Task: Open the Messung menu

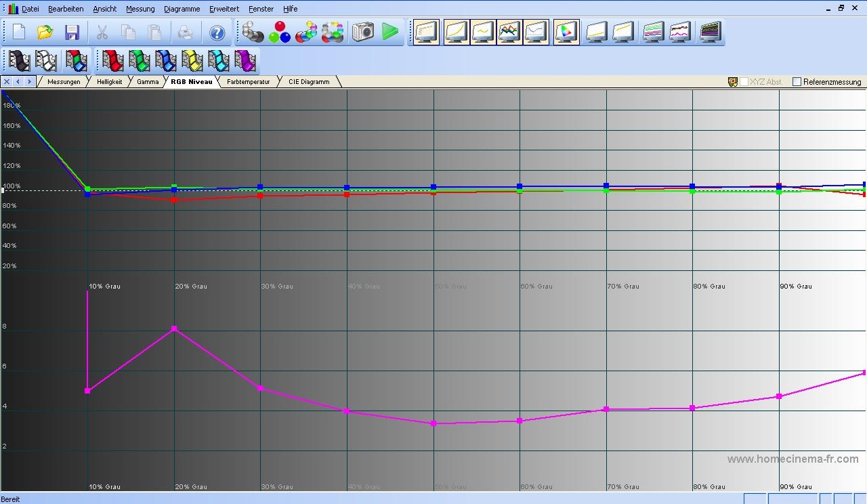Action: pyautogui.click(x=140, y=9)
